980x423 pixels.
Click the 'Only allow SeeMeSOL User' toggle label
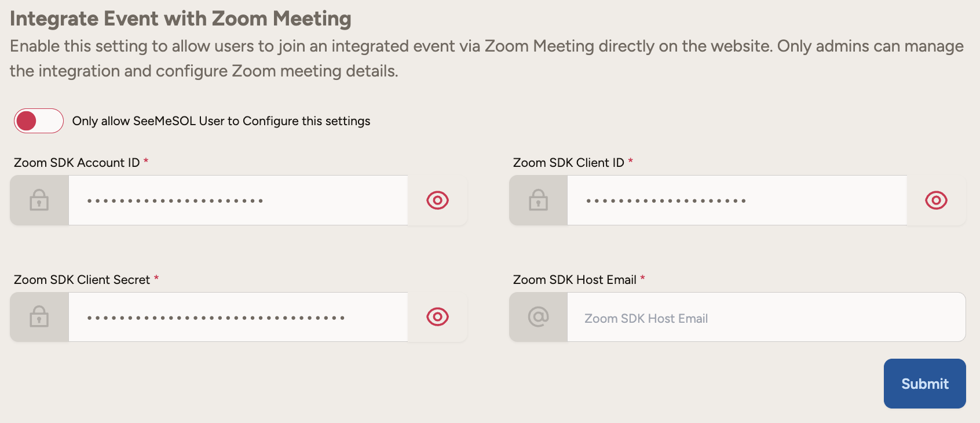tap(221, 121)
